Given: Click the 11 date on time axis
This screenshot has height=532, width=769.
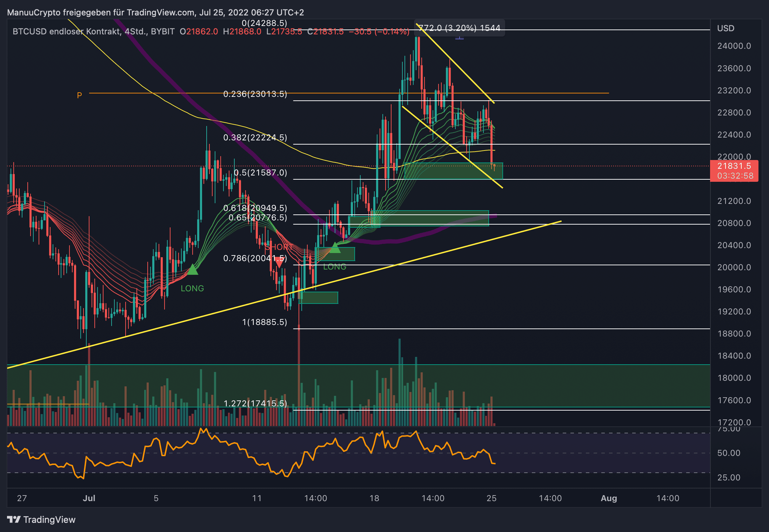Looking at the screenshot, I should (257, 498).
